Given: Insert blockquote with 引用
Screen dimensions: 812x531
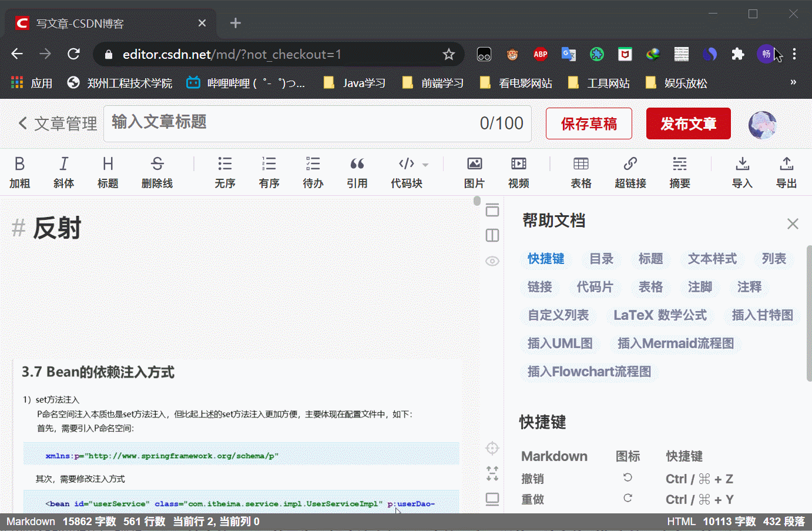Looking at the screenshot, I should point(357,172).
